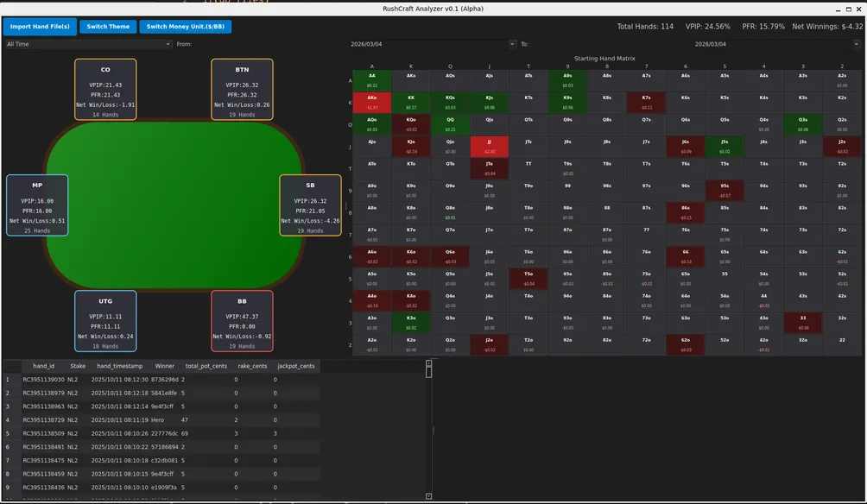Viewport: 867px width, 504px height.
Task: Select the MP seat card
Action: (37, 205)
